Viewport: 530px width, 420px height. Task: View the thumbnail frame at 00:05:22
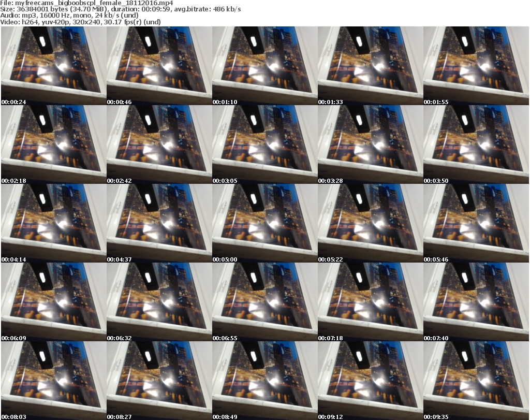click(371, 223)
